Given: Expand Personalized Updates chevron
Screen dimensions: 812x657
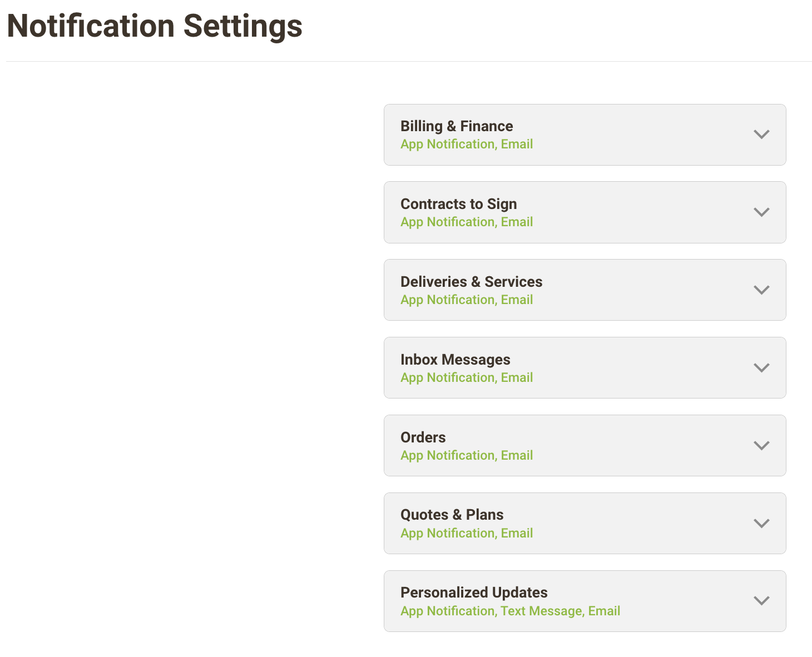Looking at the screenshot, I should pyautogui.click(x=761, y=601).
